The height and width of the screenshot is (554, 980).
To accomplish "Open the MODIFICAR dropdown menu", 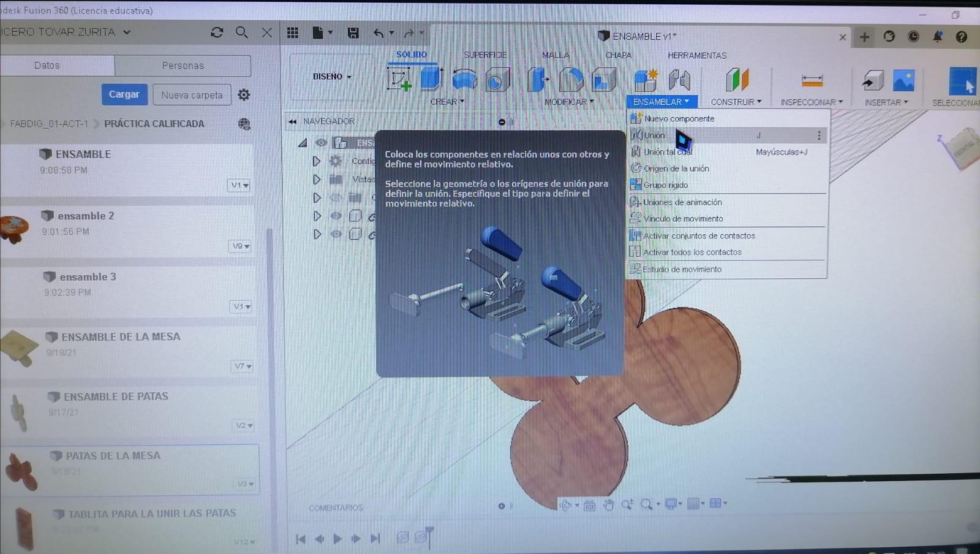I will 569,102.
